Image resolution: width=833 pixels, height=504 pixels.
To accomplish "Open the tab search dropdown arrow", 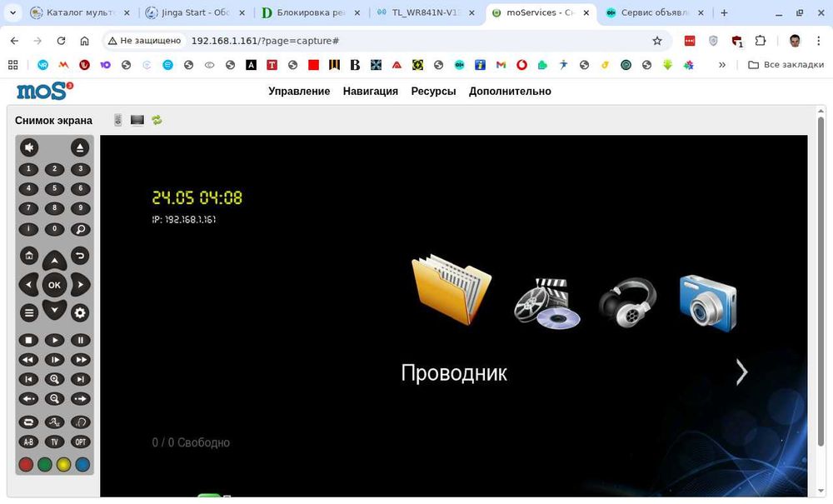I will [12, 12].
